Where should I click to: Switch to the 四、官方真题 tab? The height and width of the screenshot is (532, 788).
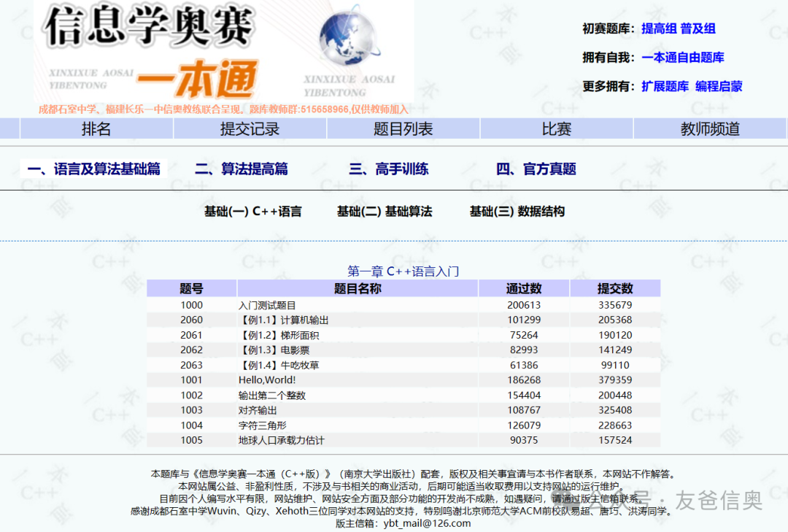[x=536, y=169]
